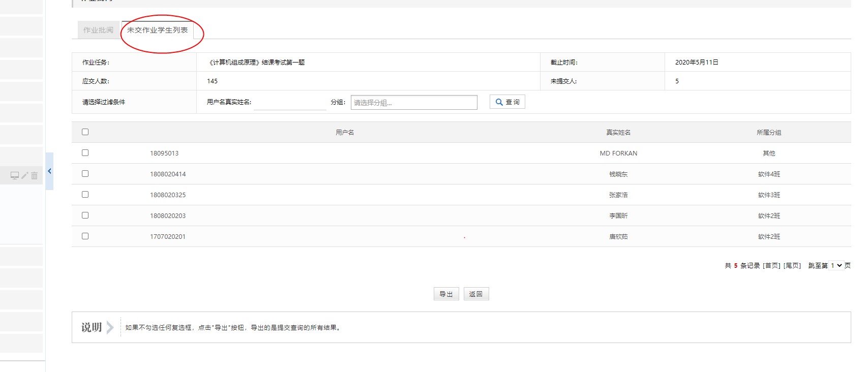868x372 pixels.
Task: Click the 用户名真实姓名 input field
Action: (290, 103)
